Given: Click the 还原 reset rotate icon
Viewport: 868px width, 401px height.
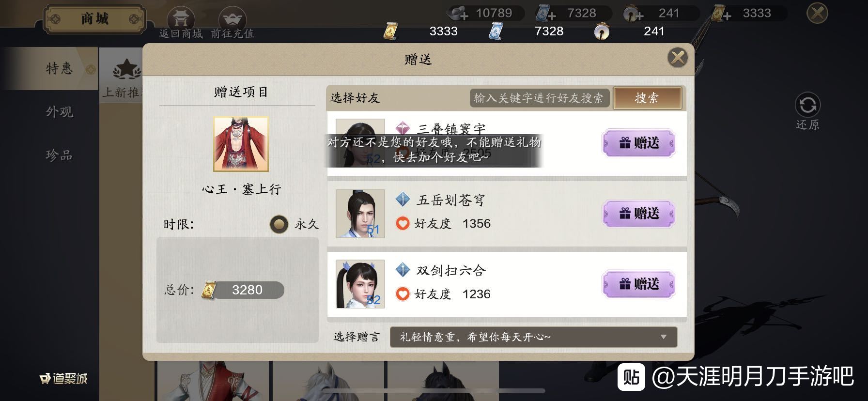Looking at the screenshot, I should coord(807,105).
